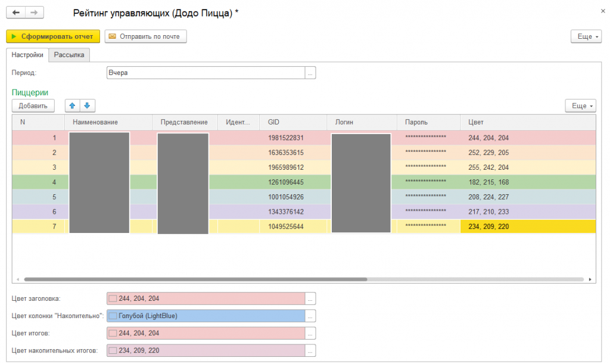Viewport: 610px width, 364px height.
Task: Add a pizzeria with Добавить button
Action: pos(33,105)
